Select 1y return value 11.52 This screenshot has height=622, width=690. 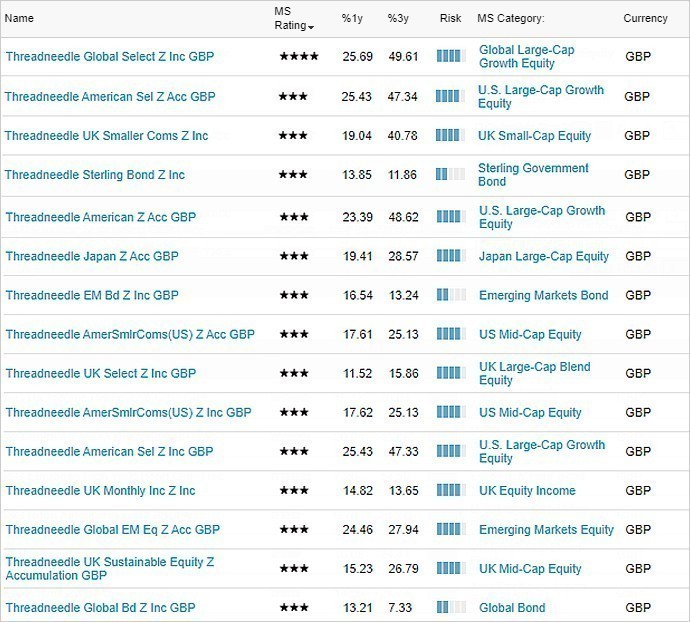(358, 373)
